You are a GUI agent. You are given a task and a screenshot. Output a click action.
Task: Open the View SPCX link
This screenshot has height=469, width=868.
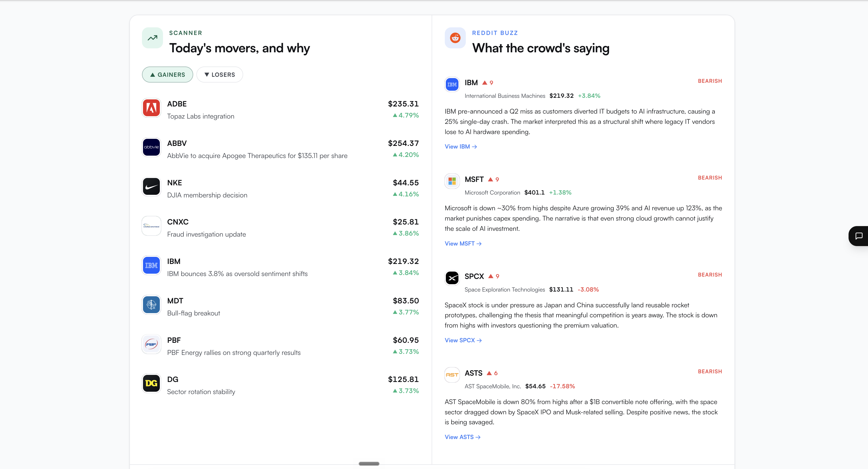(463, 340)
